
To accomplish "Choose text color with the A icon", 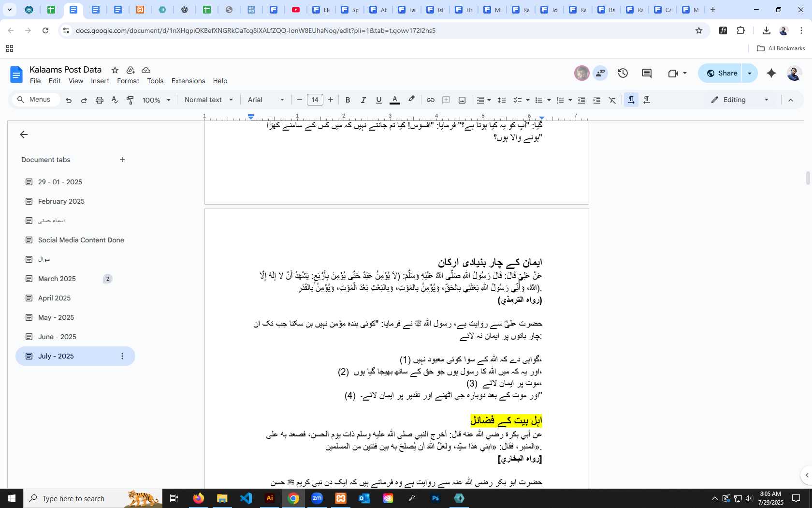I will 395,100.
